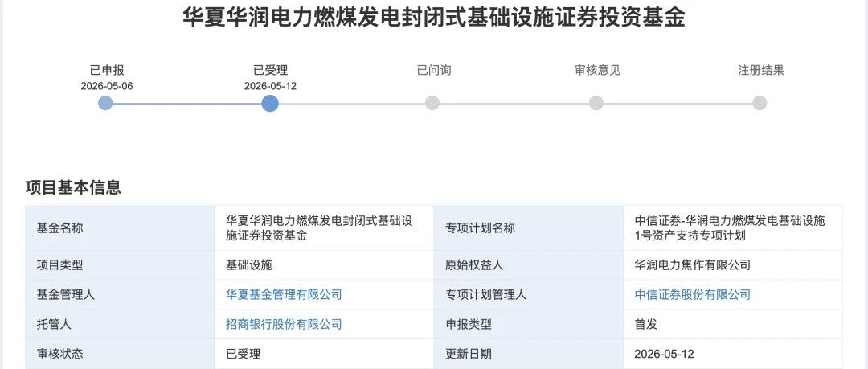This screenshot has width=868, height=369.
Task: Click the 已受理 progress step circle
Action: point(270,103)
